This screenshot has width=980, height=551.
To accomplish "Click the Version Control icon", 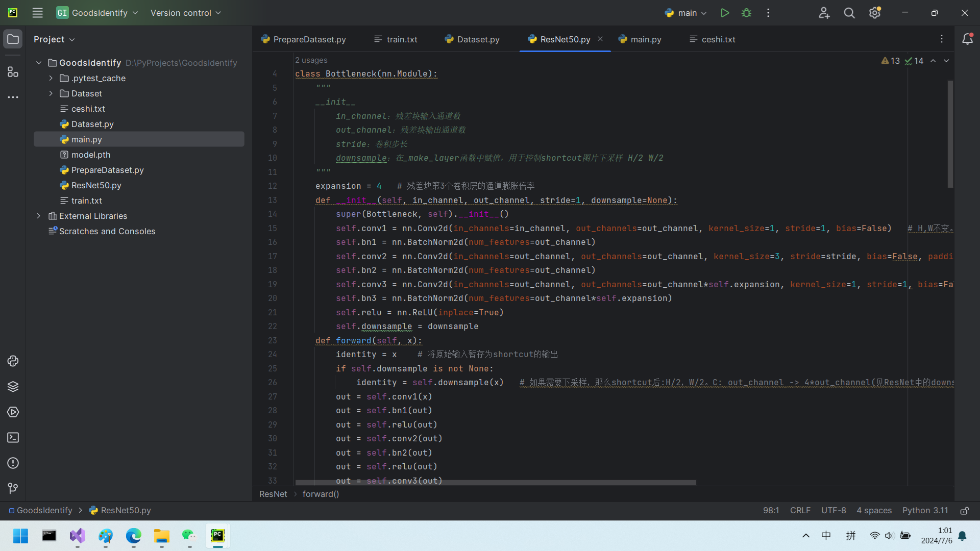I will pos(13,488).
